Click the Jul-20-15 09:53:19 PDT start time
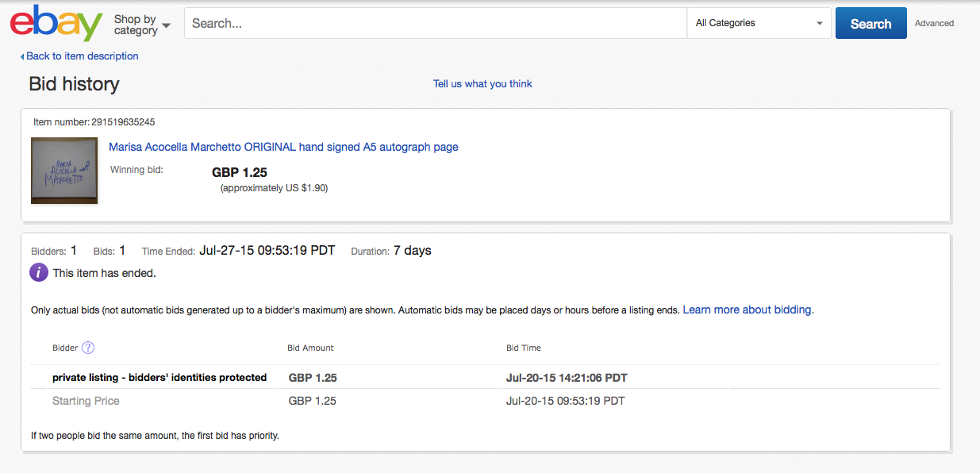Viewport: 980px width, 473px height. tap(565, 401)
